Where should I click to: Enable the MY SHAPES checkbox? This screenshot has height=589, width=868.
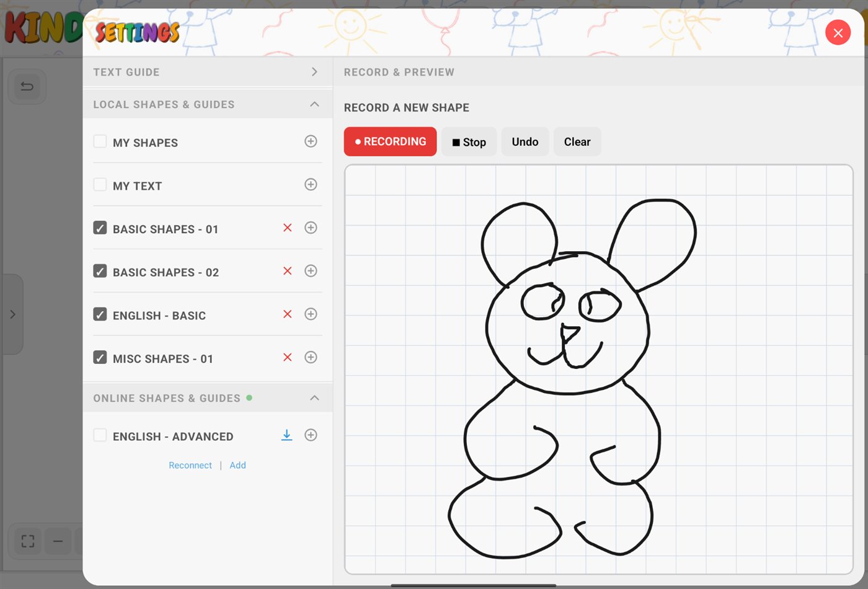point(100,141)
